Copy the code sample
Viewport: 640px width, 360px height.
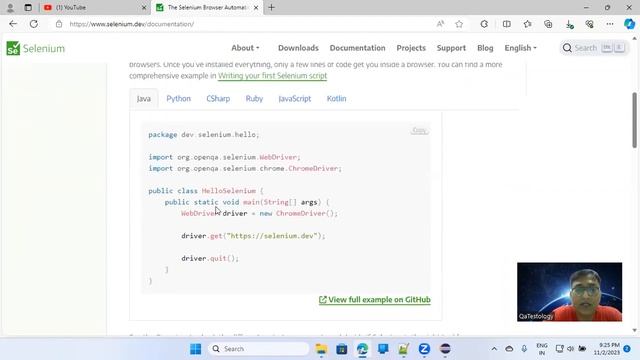(419, 130)
